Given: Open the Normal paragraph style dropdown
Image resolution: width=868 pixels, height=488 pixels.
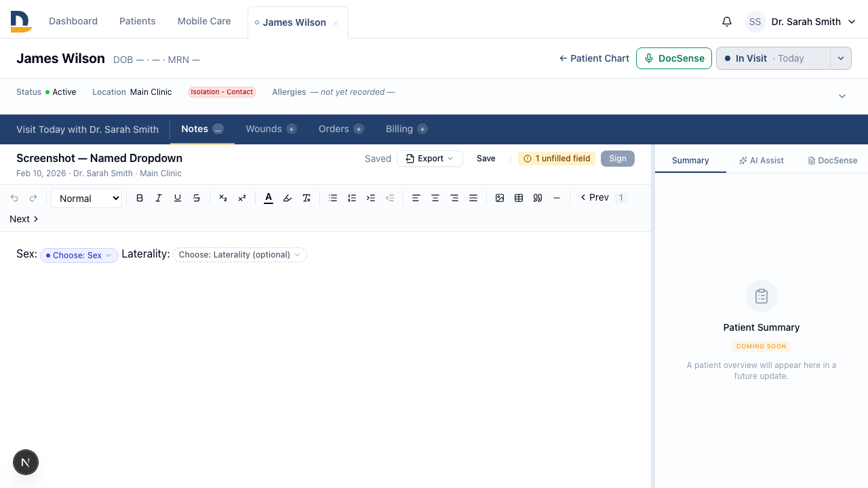Looking at the screenshot, I should 87,198.
